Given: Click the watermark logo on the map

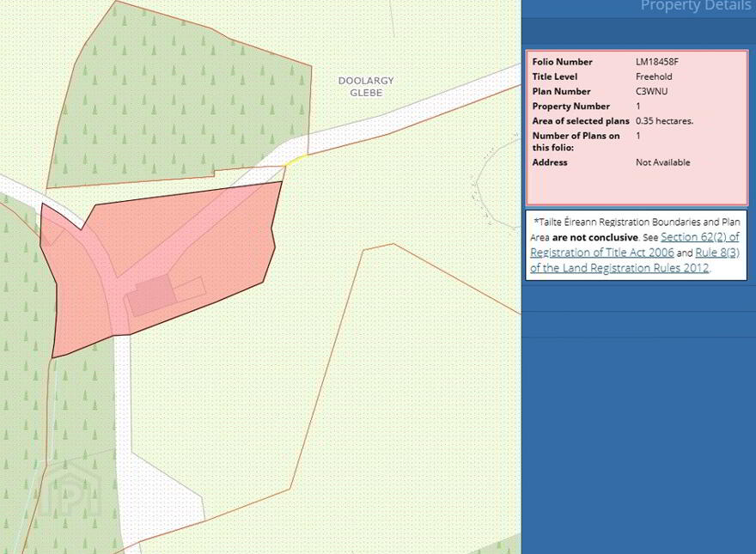Looking at the screenshot, I should tap(70, 488).
